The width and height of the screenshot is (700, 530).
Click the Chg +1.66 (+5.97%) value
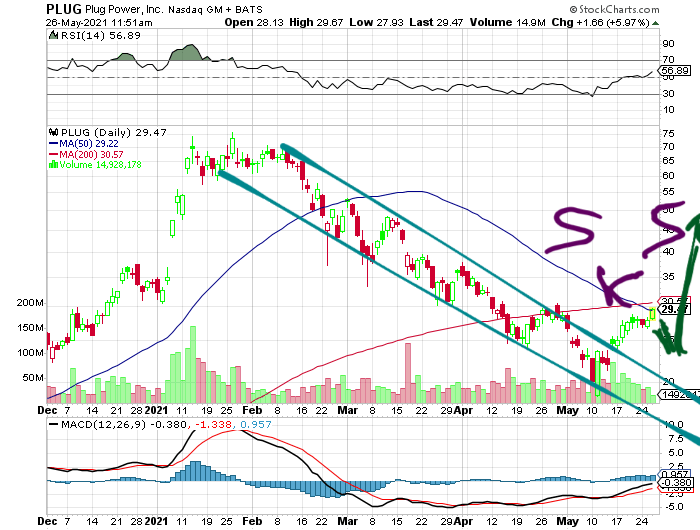pyautogui.click(x=600, y=22)
